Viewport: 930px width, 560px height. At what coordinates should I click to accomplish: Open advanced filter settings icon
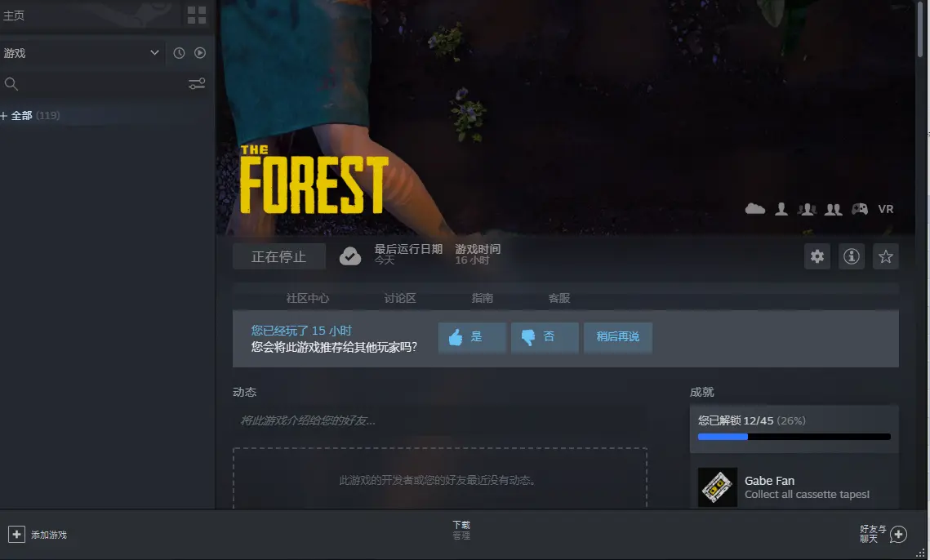(x=196, y=83)
